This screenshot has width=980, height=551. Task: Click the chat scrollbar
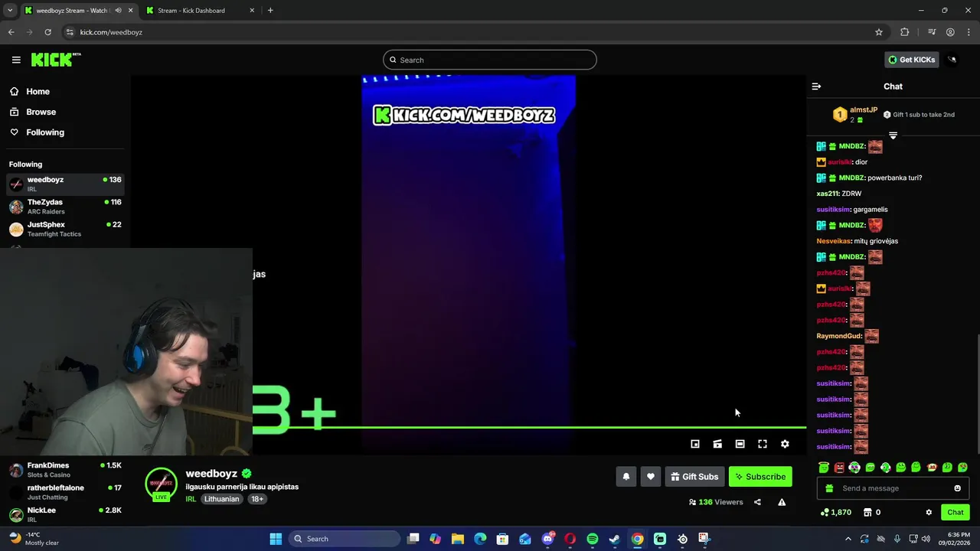(x=977, y=394)
